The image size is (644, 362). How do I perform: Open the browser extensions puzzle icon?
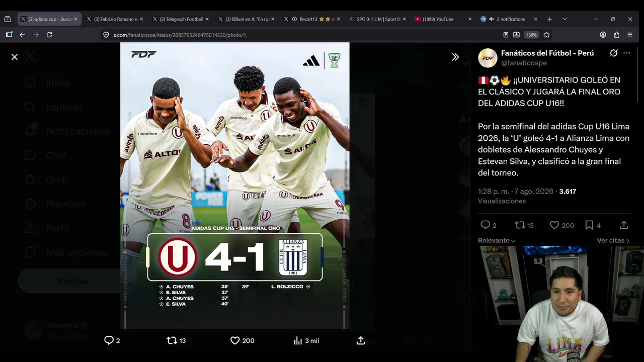coord(616,35)
